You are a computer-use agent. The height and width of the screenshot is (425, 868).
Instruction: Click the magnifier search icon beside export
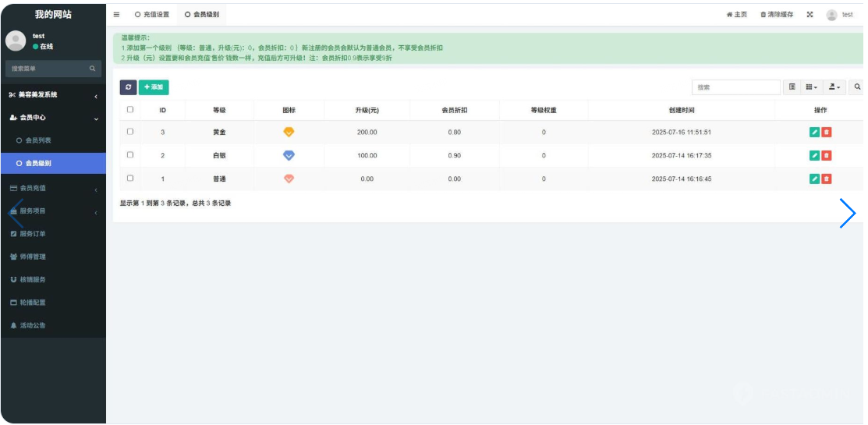[x=858, y=87]
